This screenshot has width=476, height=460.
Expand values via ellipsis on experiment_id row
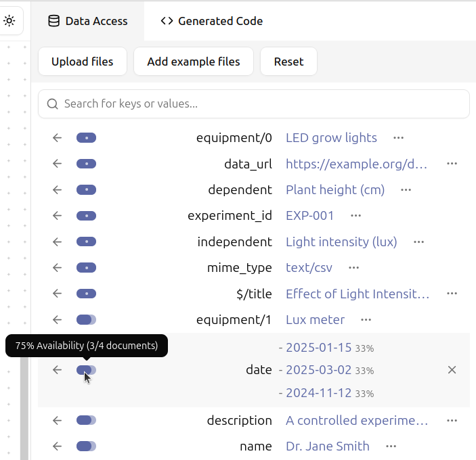pos(355,216)
